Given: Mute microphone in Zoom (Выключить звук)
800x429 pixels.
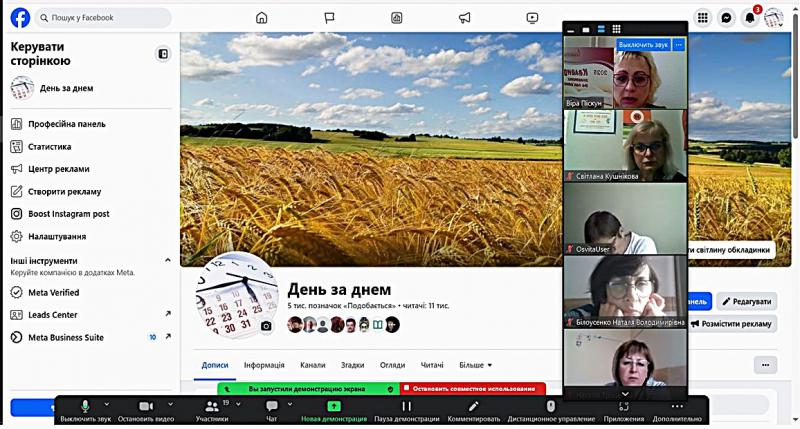Looking at the screenshot, I should pos(85,411).
